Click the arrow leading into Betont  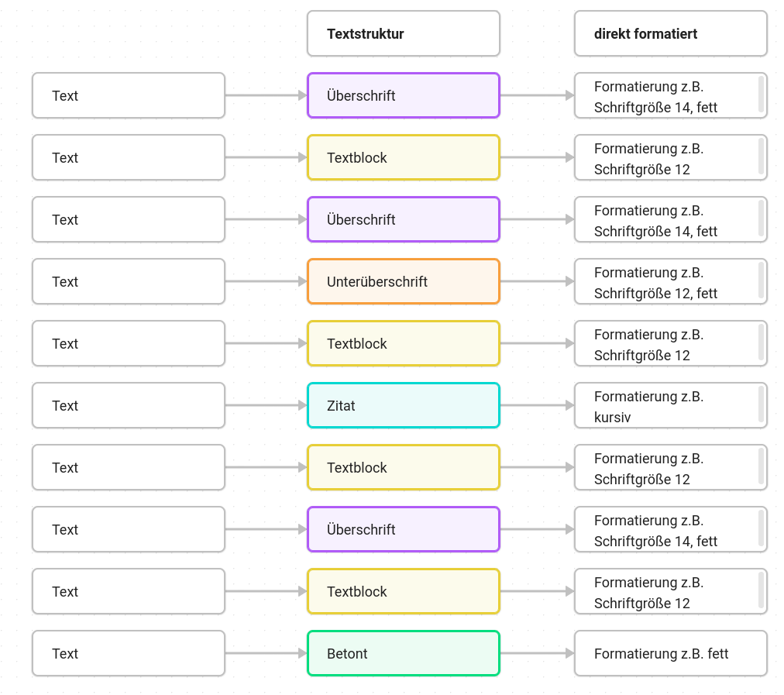[266, 653]
